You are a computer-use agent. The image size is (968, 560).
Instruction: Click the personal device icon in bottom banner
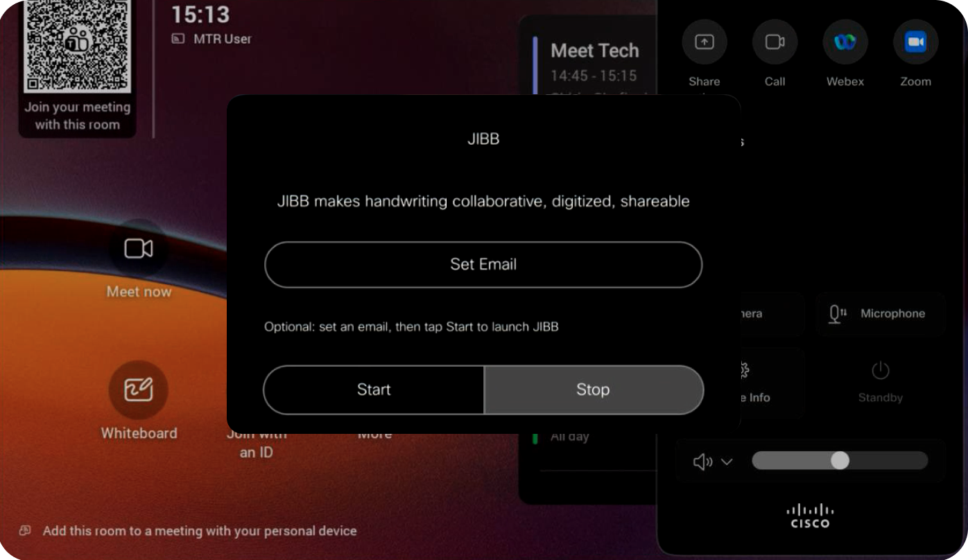point(25,531)
